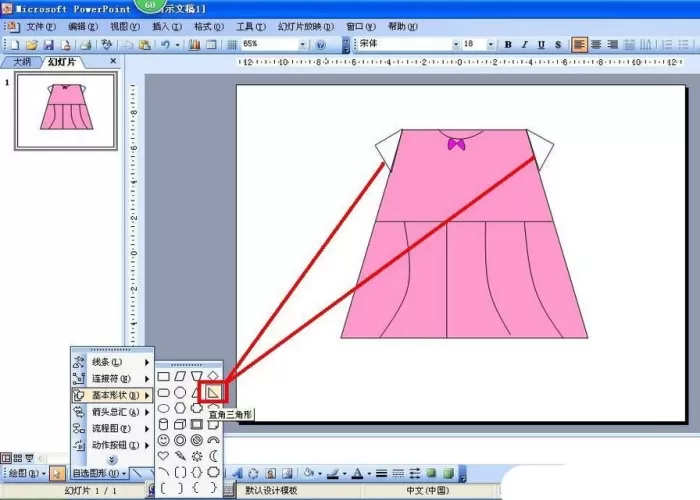The height and width of the screenshot is (500, 700).
Task: Toggle show/hide grid icon
Action: tap(232, 45)
